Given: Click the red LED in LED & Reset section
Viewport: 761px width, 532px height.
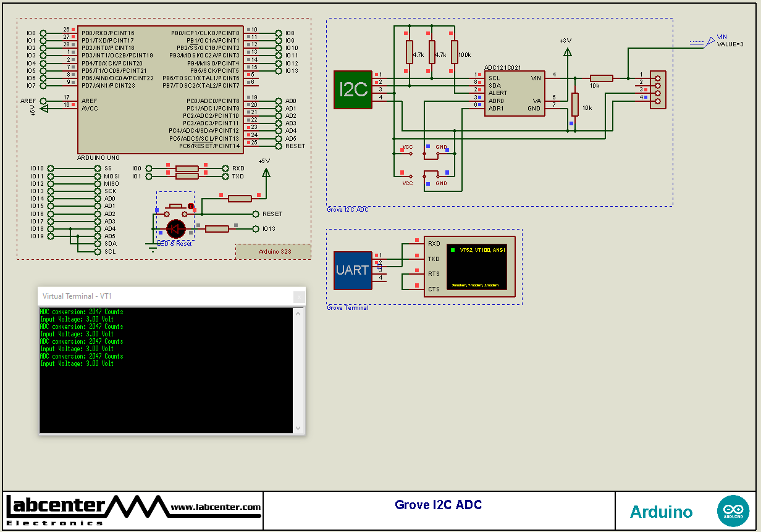Looking at the screenshot, I should [x=175, y=229].
